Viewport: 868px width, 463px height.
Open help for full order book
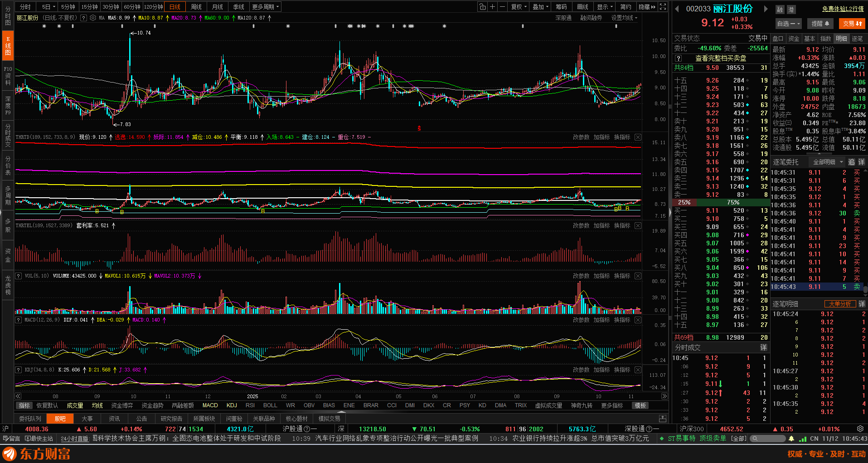point(679,58)
